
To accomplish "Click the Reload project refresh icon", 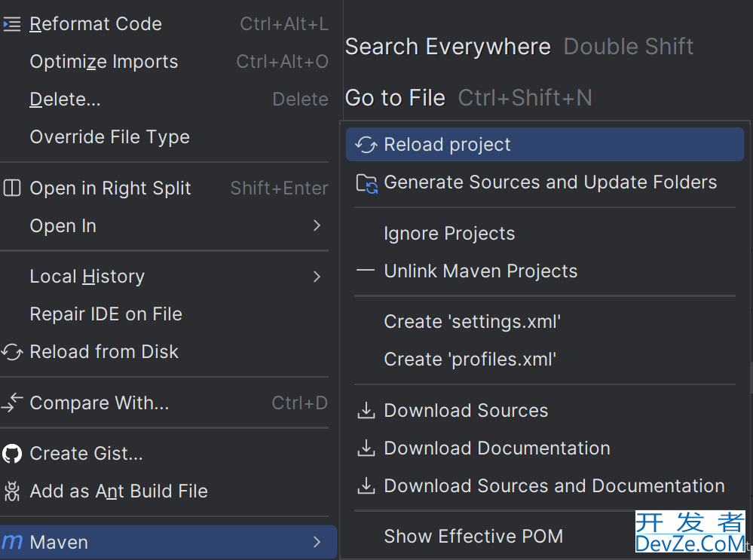I will tap(366, 145).
